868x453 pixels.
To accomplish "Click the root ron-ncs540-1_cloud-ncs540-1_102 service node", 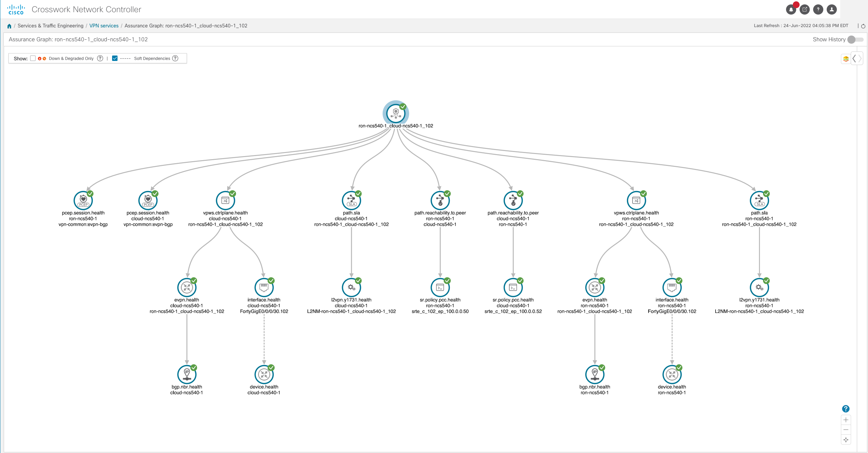I will (396, 113).
